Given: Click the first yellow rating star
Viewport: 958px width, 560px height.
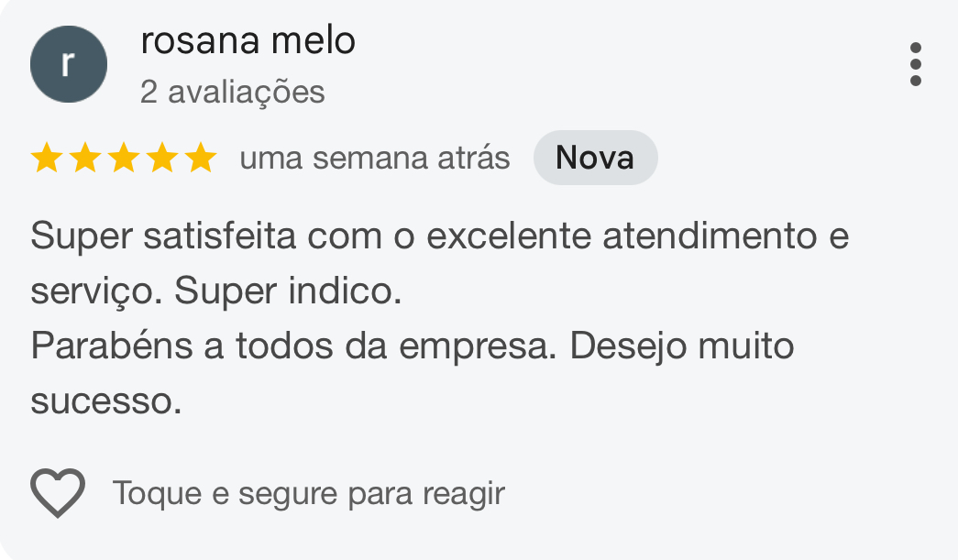Looking at the screenshot, I should 46,159.
